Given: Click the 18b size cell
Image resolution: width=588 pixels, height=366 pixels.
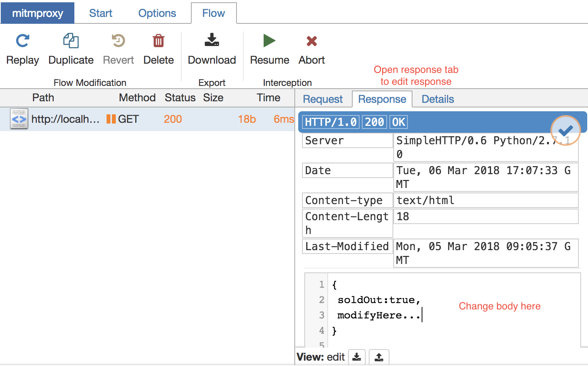Looking at the screenshot, I should [x=246, y=119].
